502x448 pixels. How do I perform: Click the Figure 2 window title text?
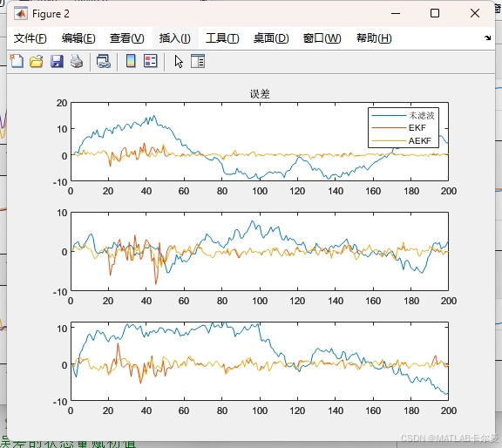(51, 14)
